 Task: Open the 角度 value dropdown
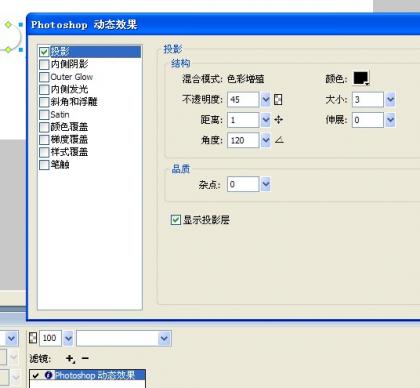click(266, 140)
